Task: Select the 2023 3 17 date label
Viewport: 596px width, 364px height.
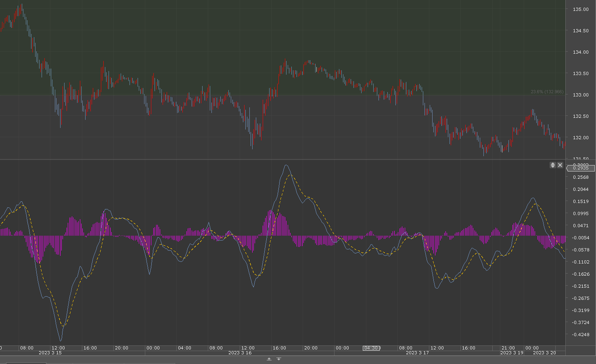Action: 417,353
